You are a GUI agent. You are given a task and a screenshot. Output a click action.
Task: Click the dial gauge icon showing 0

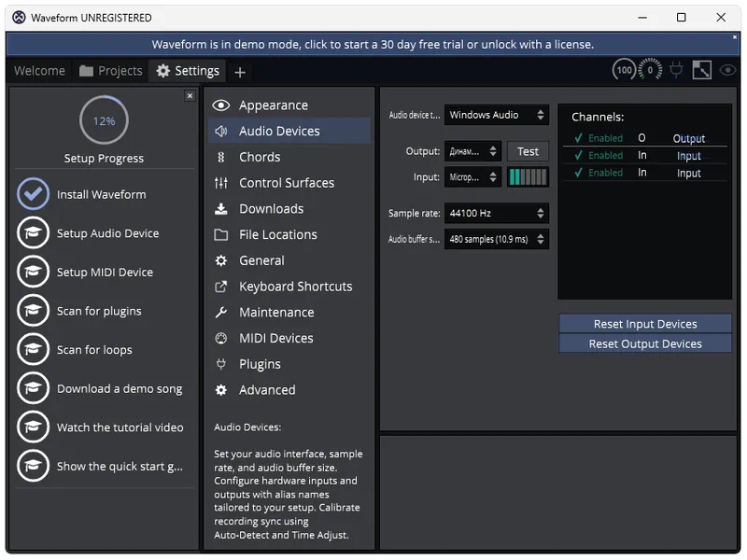pos(650,71)
